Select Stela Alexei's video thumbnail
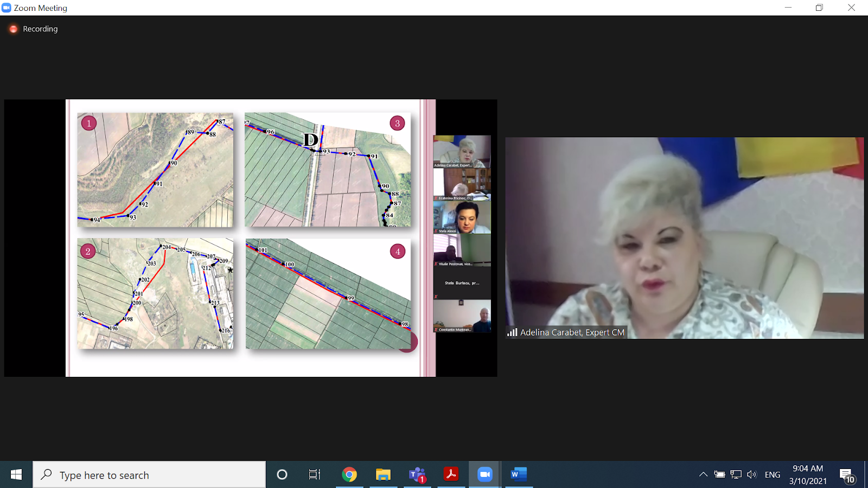Image resolution: width=868 pixels, height=488 pixels. click(x=462, y=217)
